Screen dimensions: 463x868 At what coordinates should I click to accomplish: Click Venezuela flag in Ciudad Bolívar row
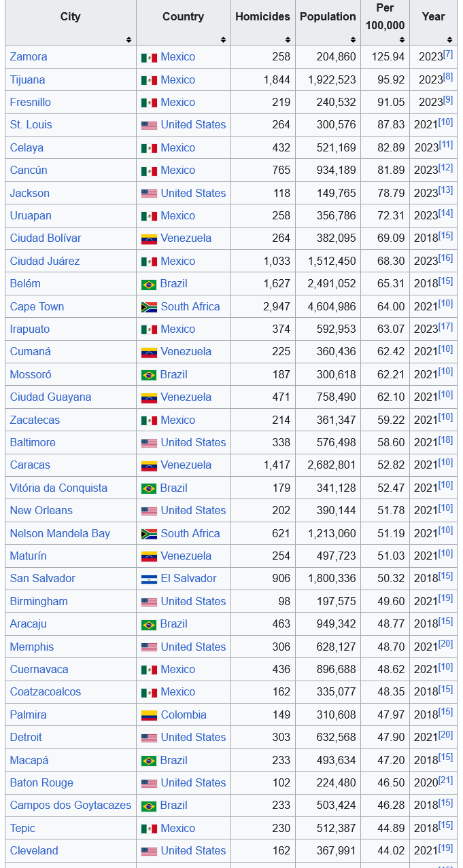pyautogui.click(x=149, y=239)
